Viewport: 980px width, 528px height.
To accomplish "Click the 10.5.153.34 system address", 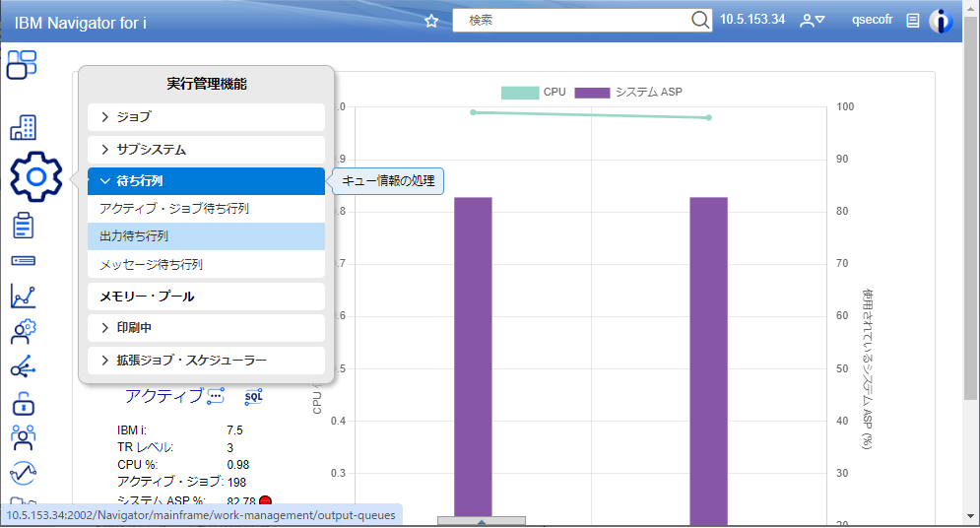I will [x=751, y=20].
